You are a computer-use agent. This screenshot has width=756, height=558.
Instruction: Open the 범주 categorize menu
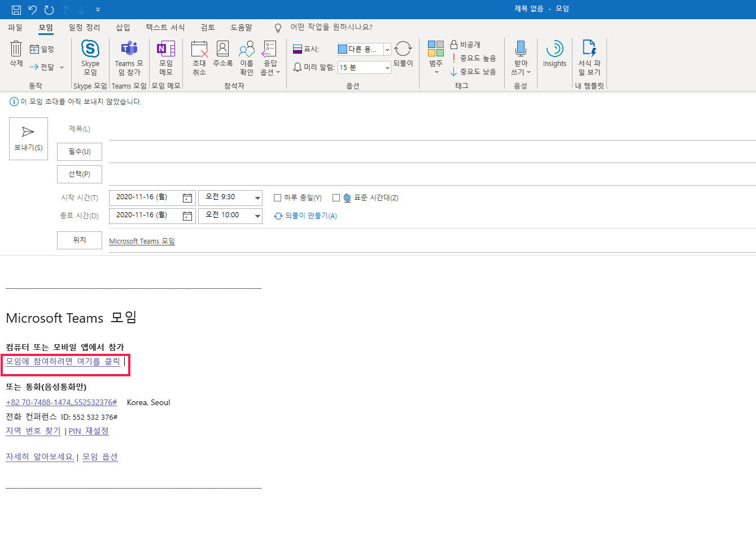coord(436,58)
